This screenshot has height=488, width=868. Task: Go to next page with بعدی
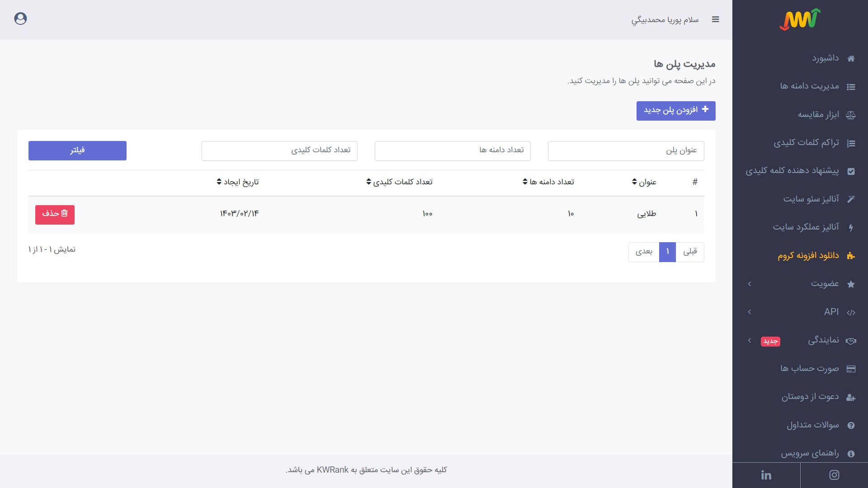pyautogui.click(x=644, y=252)
